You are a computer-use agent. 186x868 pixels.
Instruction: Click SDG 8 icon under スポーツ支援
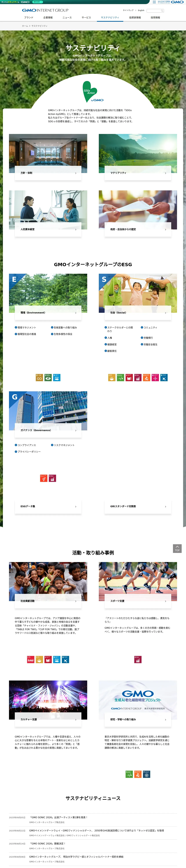[138, 659]
